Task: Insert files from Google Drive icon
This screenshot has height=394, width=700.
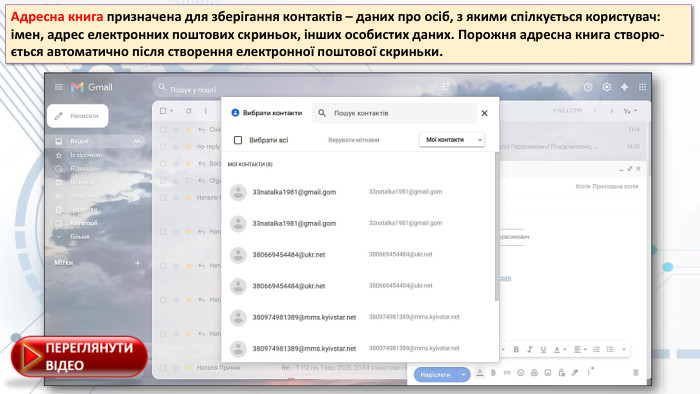Action: pyautogui.click(x=534, y=372)
